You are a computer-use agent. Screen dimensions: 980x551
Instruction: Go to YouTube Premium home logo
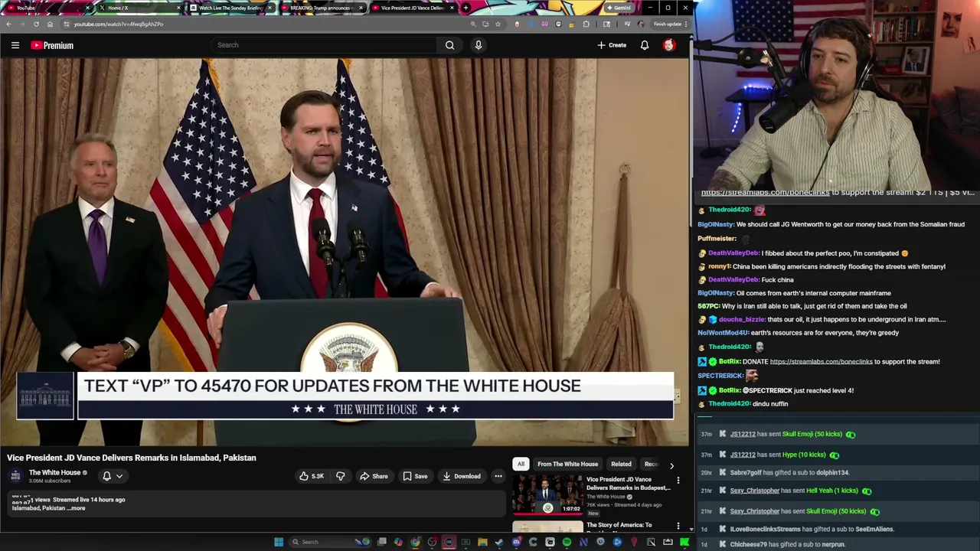click(52, 45)
